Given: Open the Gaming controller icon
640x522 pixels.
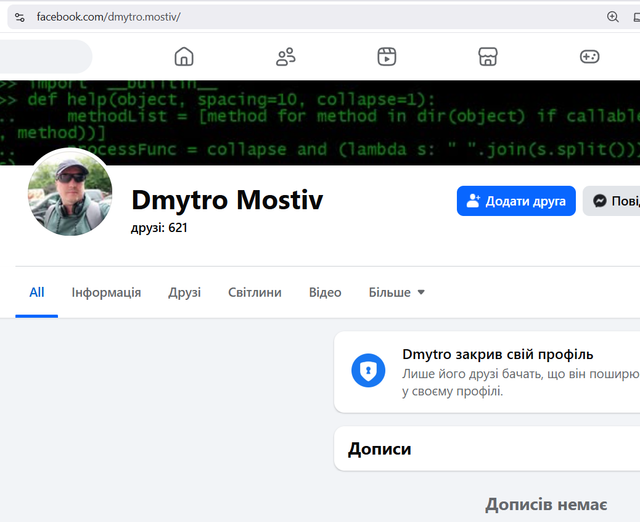Looking at the screenshot, I should [589, 56].
